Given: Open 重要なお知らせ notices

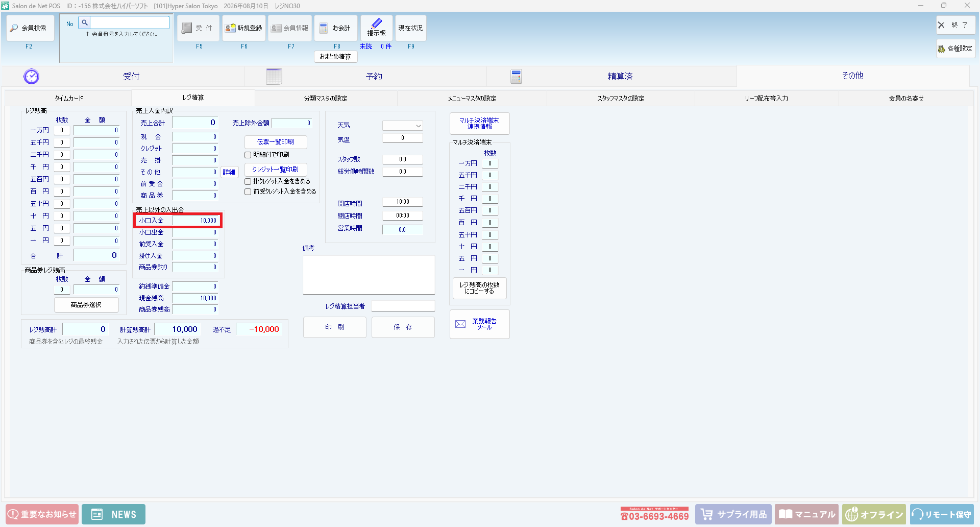Looking at the screenshot, I should 42,514.
